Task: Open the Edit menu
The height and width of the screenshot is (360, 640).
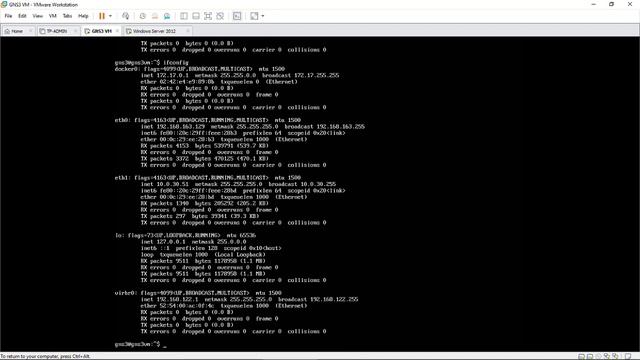Action: click(22, 16)
